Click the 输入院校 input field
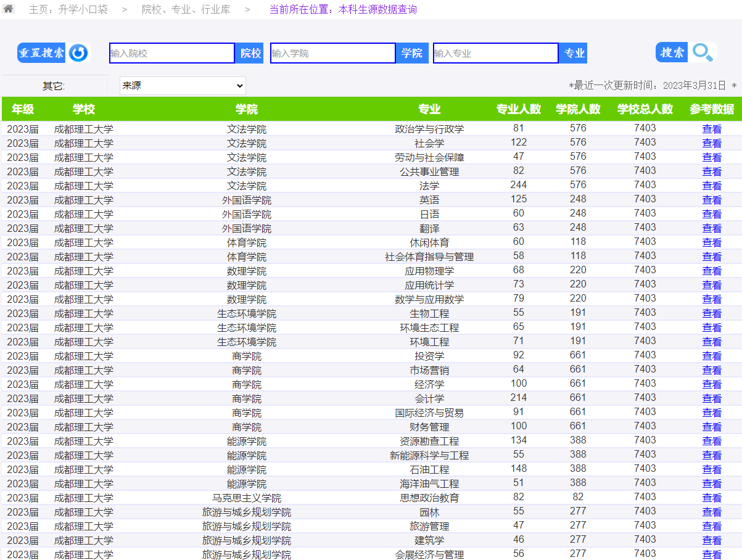The height and width of the screenshot is (560, 742). point(171,54)
